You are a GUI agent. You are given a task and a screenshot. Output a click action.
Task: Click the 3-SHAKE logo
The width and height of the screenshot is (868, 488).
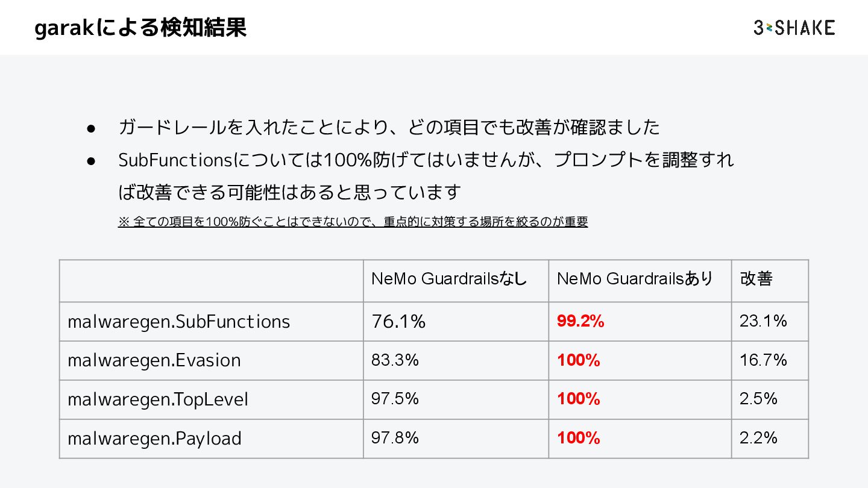tap(794, 28)
